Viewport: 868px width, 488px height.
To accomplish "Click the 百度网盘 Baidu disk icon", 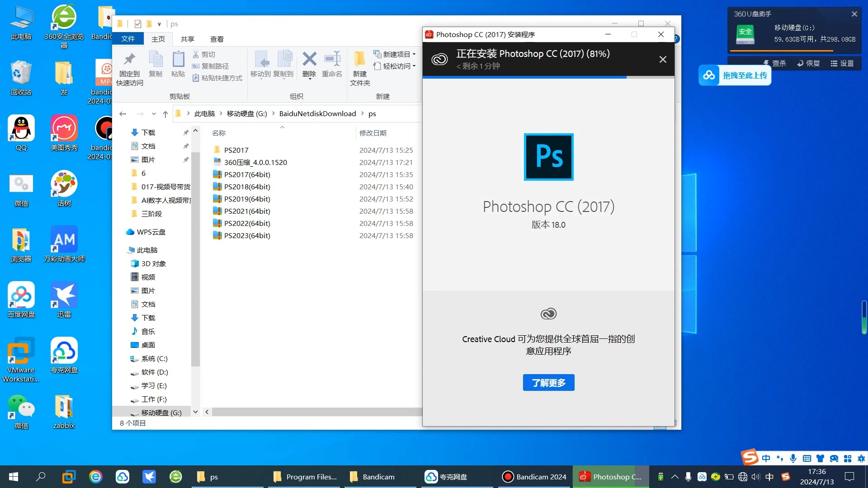I will (20, 300).
